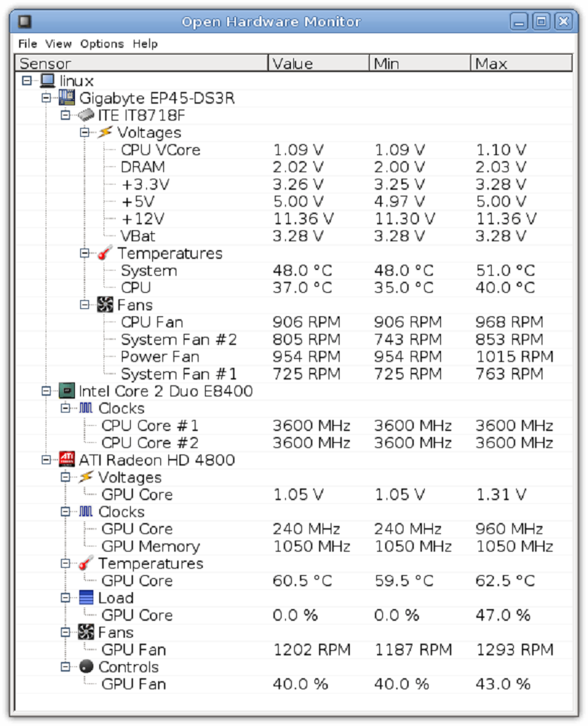Select the CPU Fan row
The image size is (588, 726).
[x=294, y=321]
